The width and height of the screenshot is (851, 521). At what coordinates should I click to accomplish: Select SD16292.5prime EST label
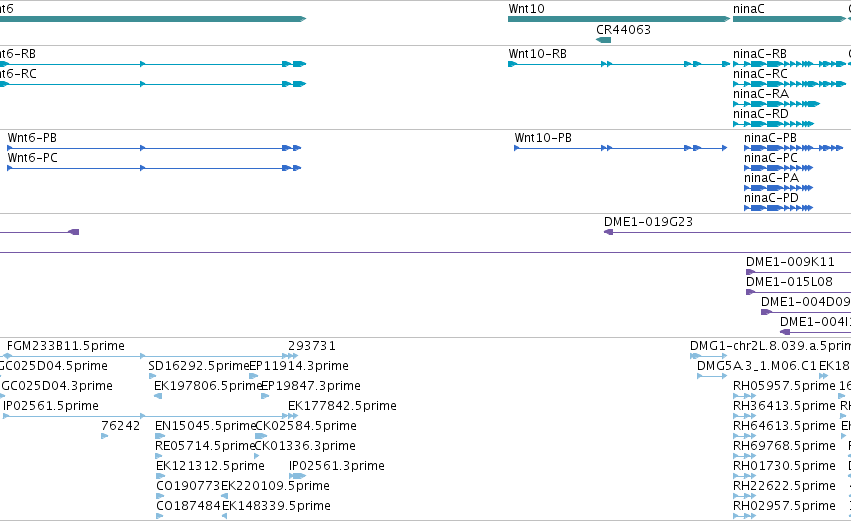click(x=198, y=366)
